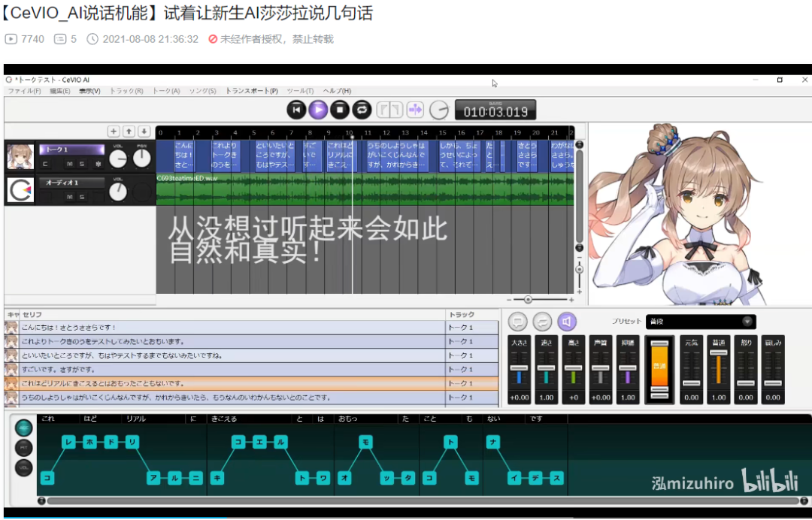Click the rewind-to-start transport button
Viewport: 812px width, 520px height.
click(297, 110)
